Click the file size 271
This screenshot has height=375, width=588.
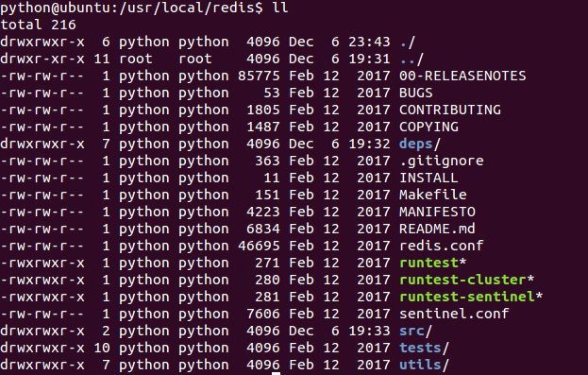[267, 263]
